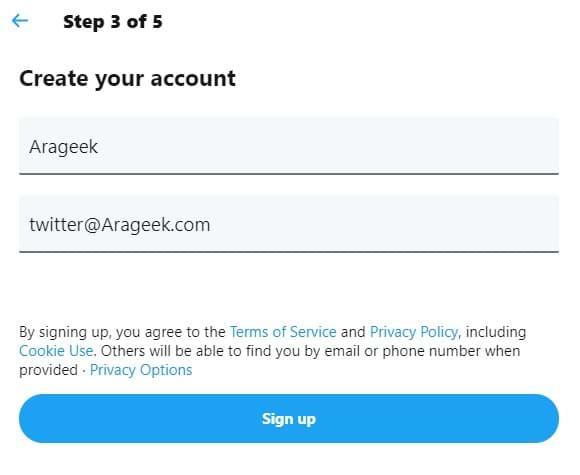Image resolution: width=580 pixels, height=475 pixels.
Task: Select the number 5 in the step header
Action: coord(158,21)
